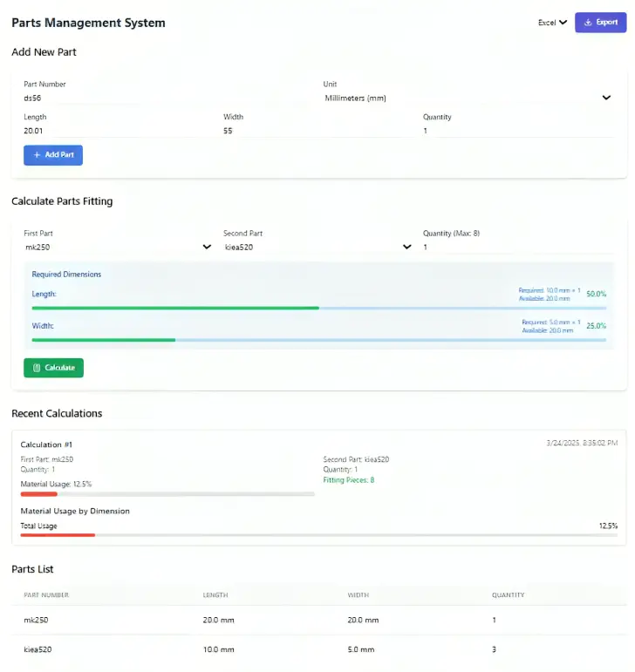
Task: Open the Excel export format dropdown
Action: pos(552,23)
